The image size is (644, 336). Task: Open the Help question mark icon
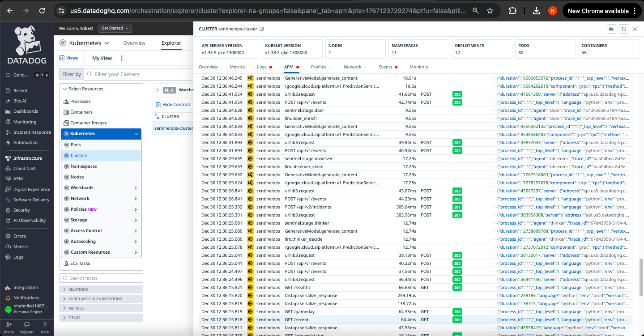tap(45, 325)
